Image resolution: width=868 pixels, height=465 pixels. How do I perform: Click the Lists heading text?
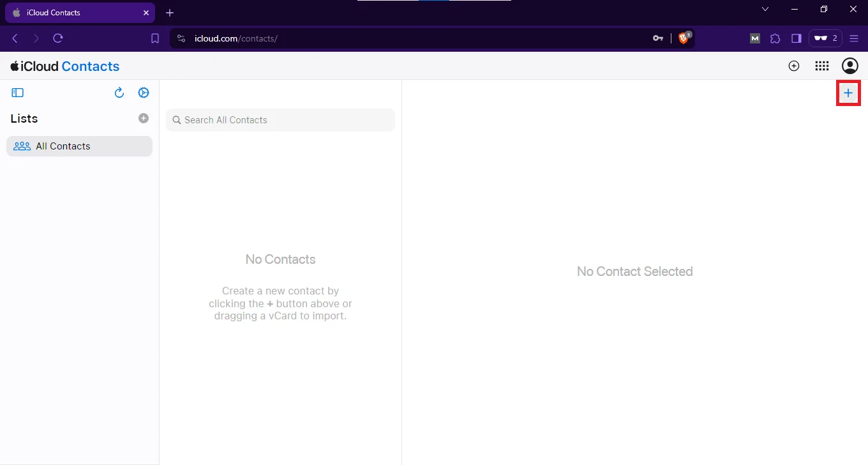[24, 119]
